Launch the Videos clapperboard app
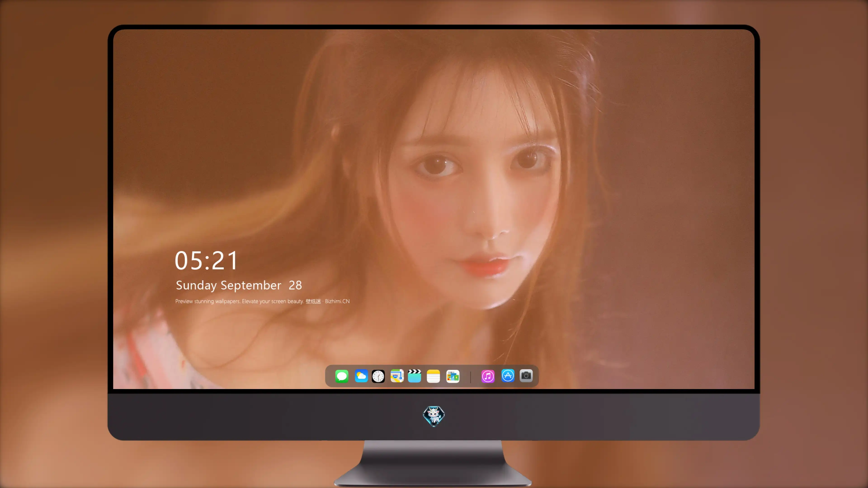This screenshot has height=488, width=868. tap(415, 376)
